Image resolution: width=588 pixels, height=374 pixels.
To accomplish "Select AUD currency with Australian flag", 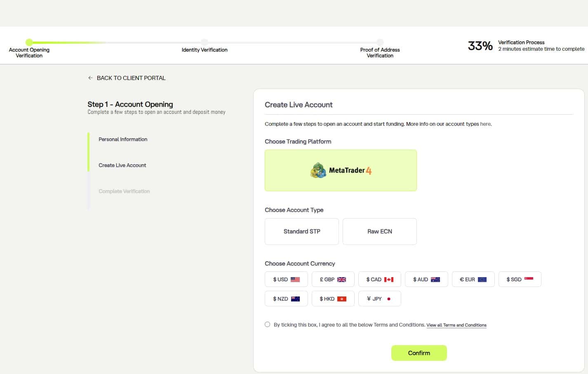I will [426, 279].
